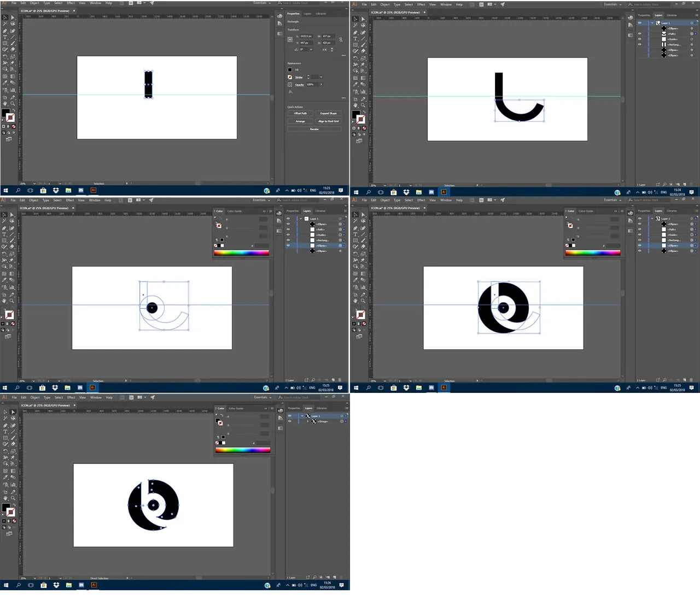Switch to Properties tab in top-right screenshot

(644, 15)
